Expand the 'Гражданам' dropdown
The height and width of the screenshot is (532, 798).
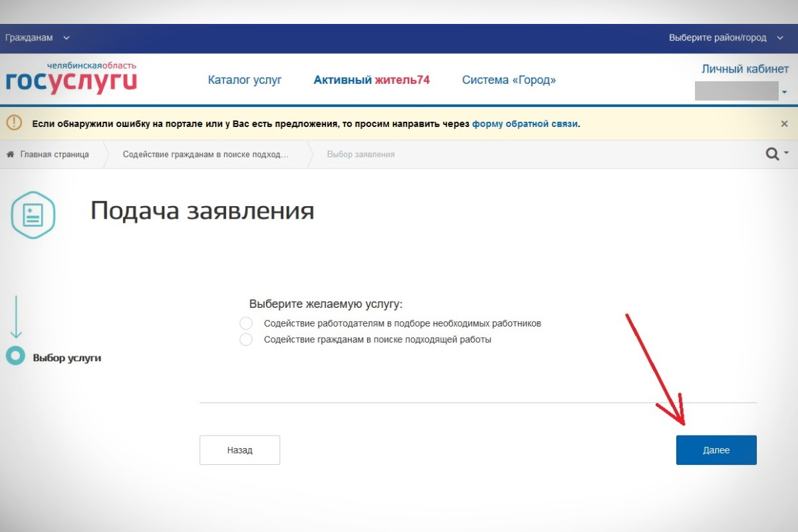pos(37,38)
